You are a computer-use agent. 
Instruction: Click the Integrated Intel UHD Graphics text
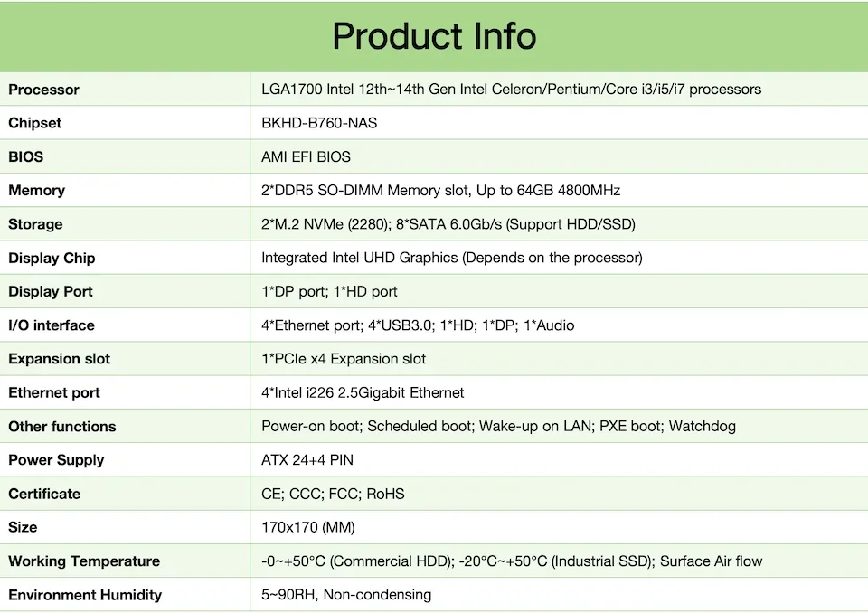pyautogui.click(x=451, y=258)
